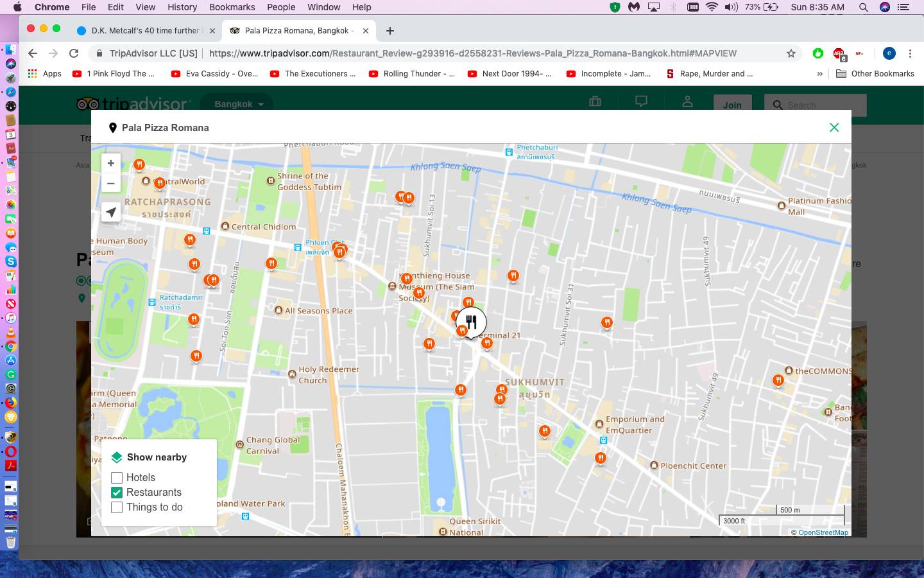The image size is (924, 578).
Task: Open the Pink Floyd bookmark
Action: tap(114, 74)
